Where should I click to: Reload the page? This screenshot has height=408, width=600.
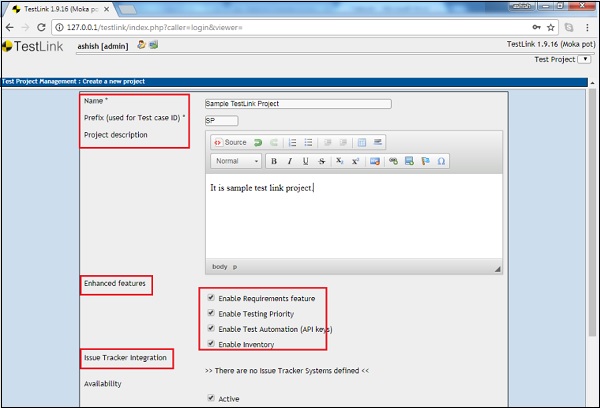coord(41,27)
